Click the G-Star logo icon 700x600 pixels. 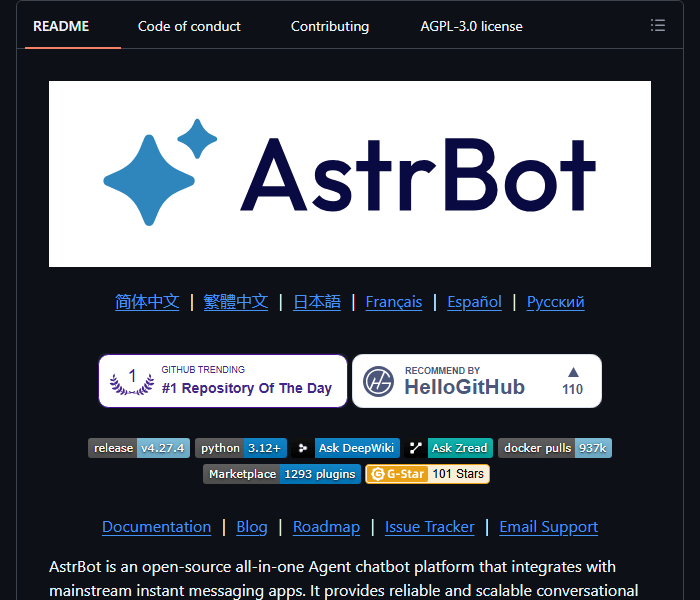378,474
